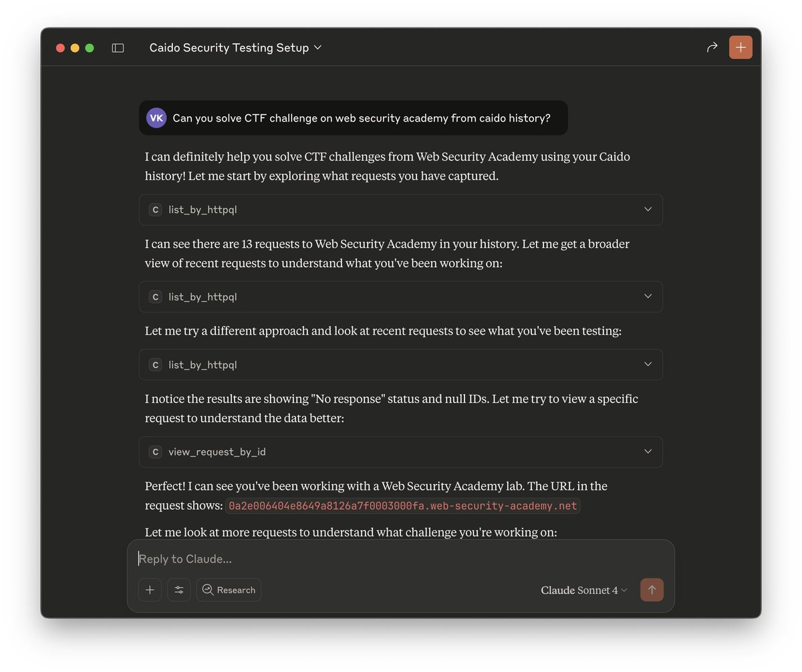Screen dimensions: 802x672
Task: Click the VK user avatar
Action: click(156, 118)
